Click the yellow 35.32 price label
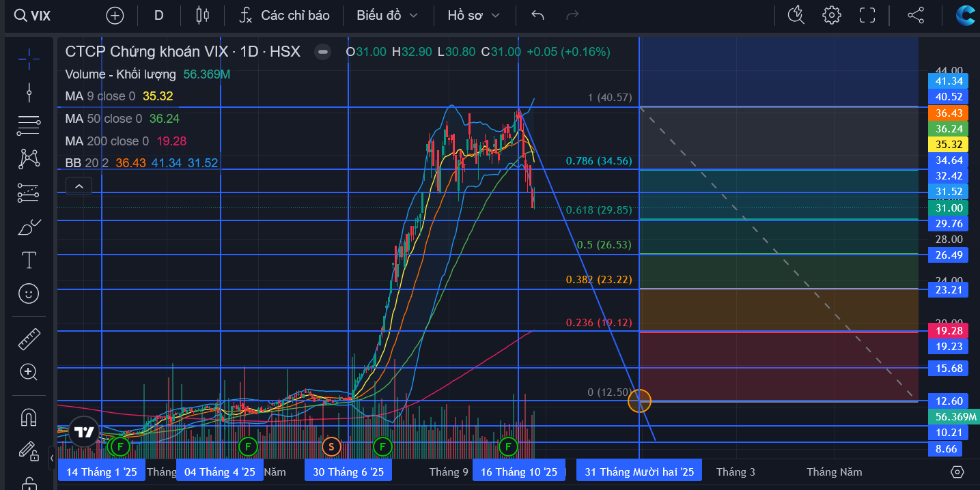Image resolution: width=980 pixels, height=490 pixels. [x=949, y=144]
